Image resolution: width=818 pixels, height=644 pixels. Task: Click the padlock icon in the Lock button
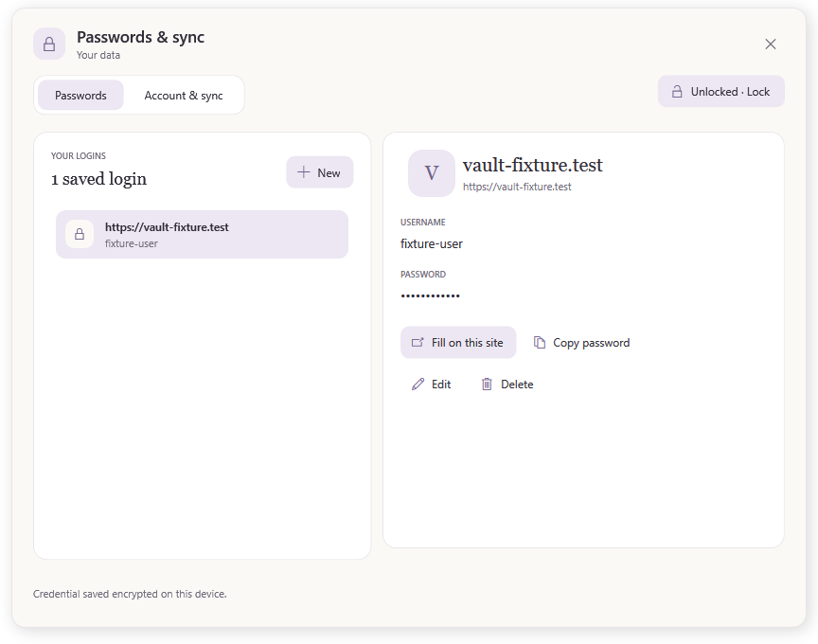pyautogui.click(x=677, y=92)
